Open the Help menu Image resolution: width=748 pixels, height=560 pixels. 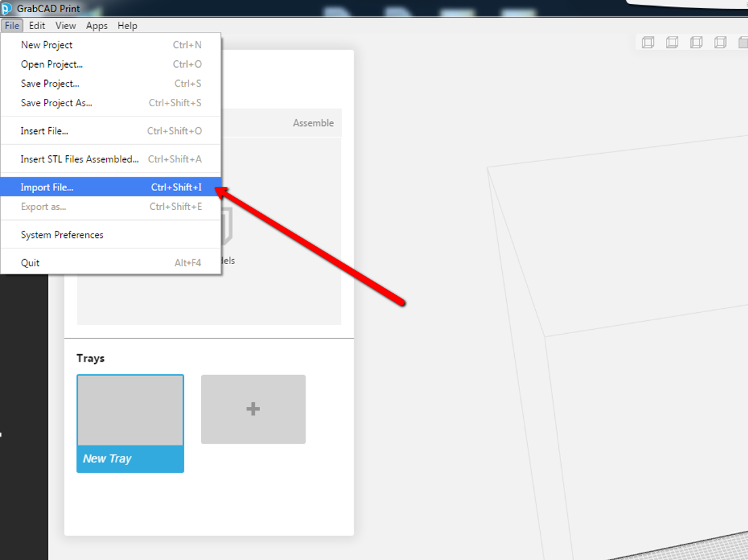[127, 26]
